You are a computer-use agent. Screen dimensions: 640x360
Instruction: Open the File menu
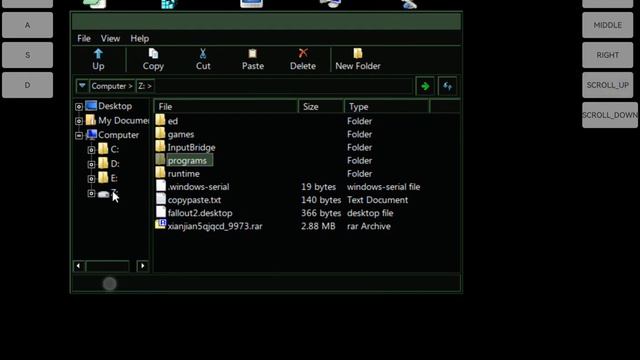[x=84, y=38]
